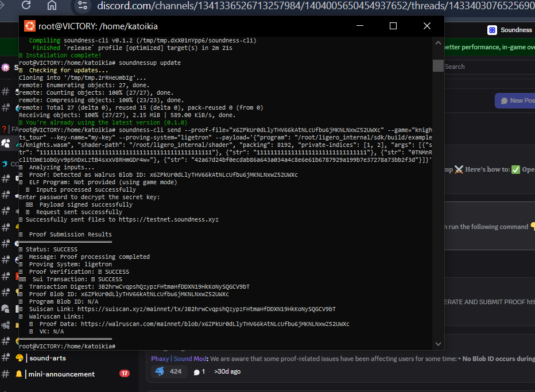Click the 'Receiving objects: 100%' line
Viewport: 535px width, 392px height.
(x=127, y=115)
